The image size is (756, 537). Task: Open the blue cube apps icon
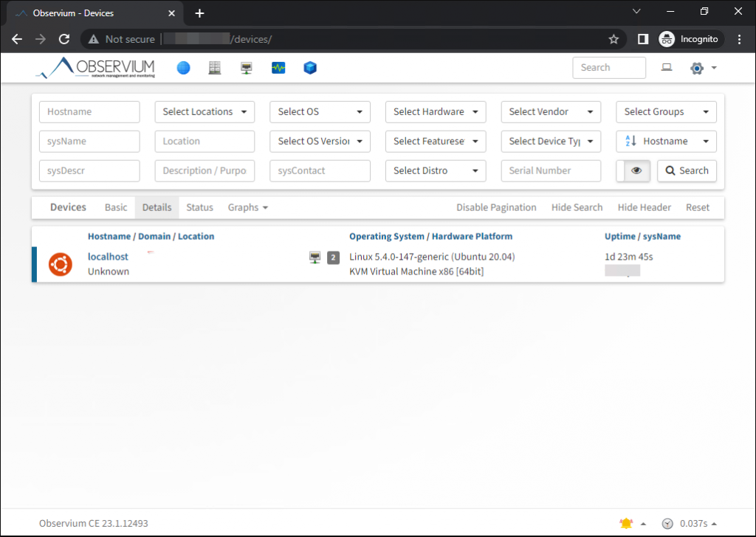click(x=310, y=68)
